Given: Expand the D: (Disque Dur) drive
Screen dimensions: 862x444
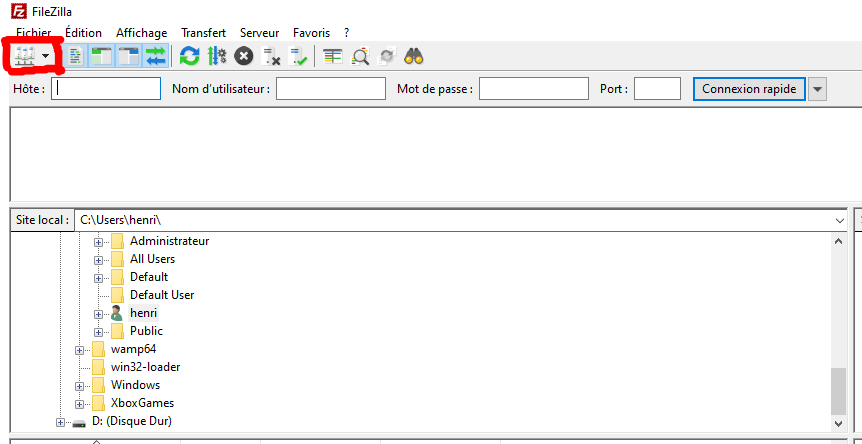Looking at the screenshot, I should click(x=60, y=423).
